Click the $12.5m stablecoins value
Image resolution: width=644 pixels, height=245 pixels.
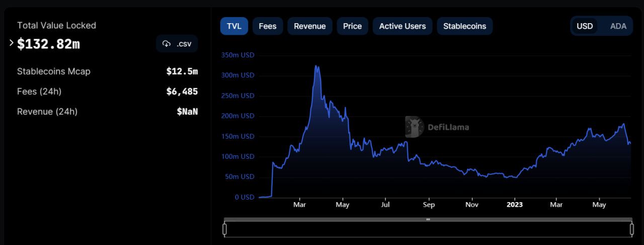pyautogui.click(x=182, y=72)
